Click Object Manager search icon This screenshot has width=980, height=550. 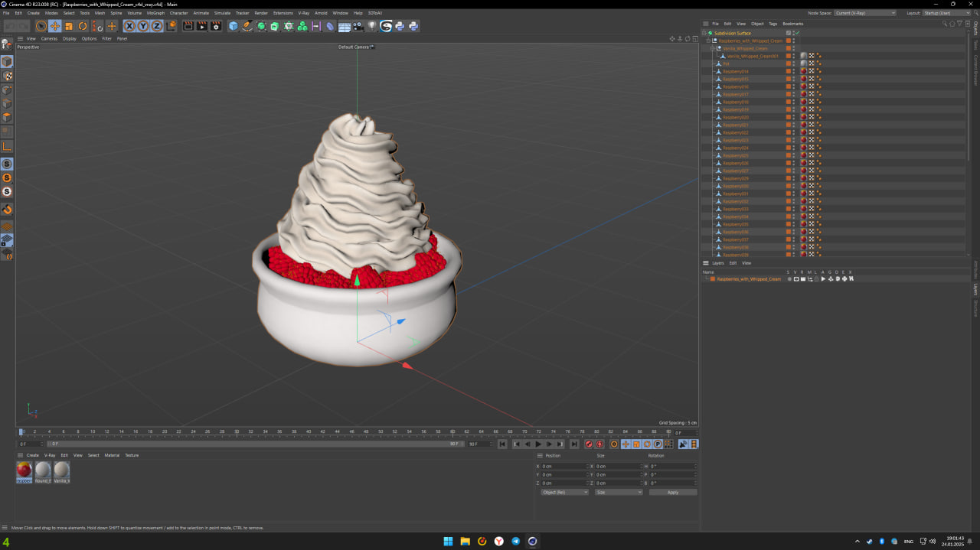(x=946, y=24)
